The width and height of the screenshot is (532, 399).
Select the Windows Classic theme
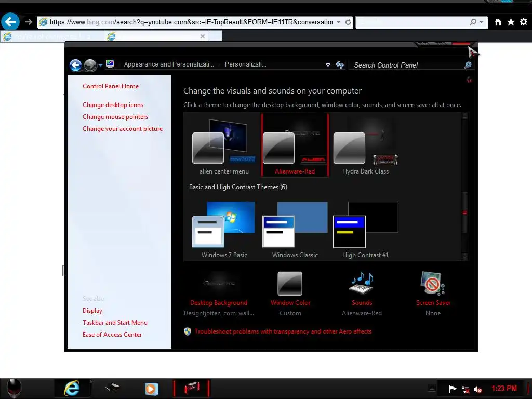pos(295,229)
